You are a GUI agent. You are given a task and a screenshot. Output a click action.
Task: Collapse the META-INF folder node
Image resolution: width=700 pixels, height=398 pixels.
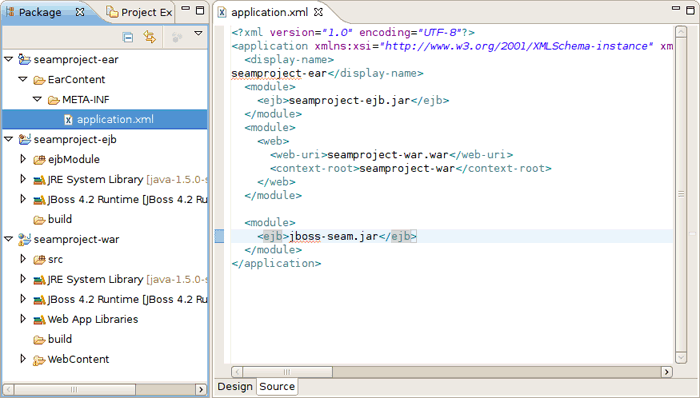pos(37,99)
